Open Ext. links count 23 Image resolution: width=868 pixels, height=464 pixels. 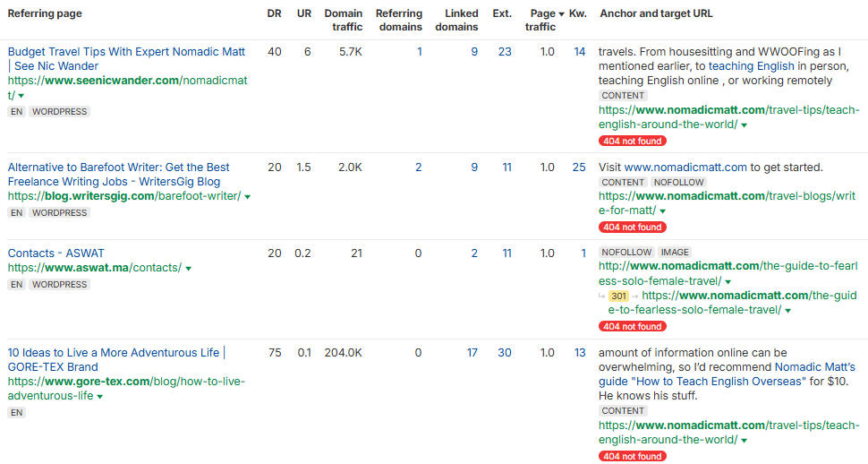(505, 52)
